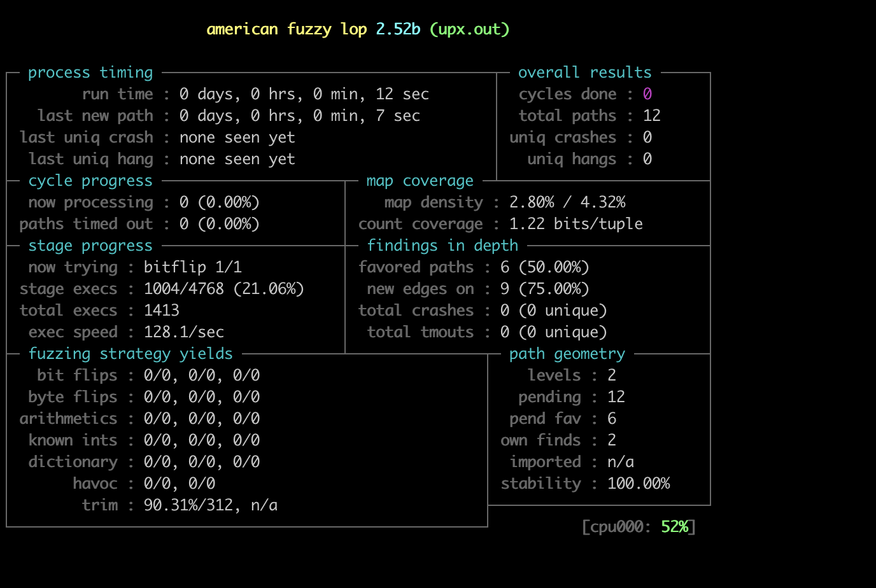Click the "uniq hangs" label

572,159
